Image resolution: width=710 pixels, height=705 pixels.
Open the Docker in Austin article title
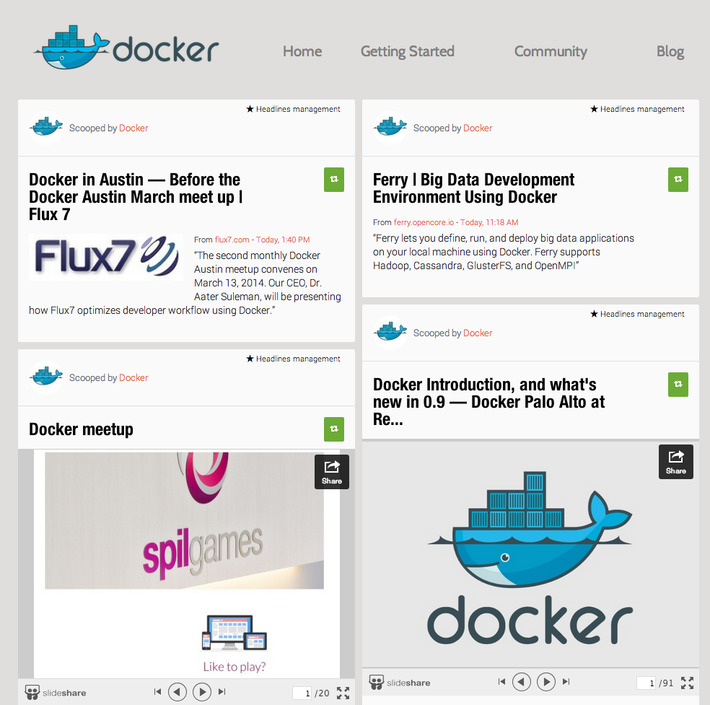(x=135, y=197)
